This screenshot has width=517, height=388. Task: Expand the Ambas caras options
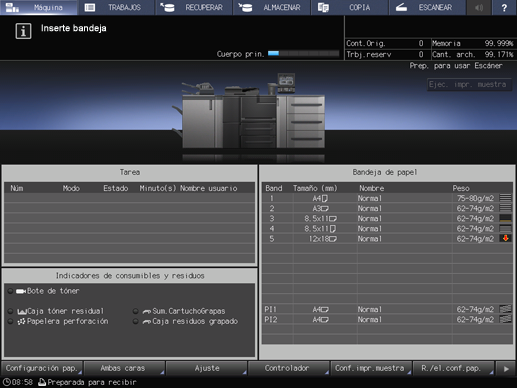click(124, 368)
